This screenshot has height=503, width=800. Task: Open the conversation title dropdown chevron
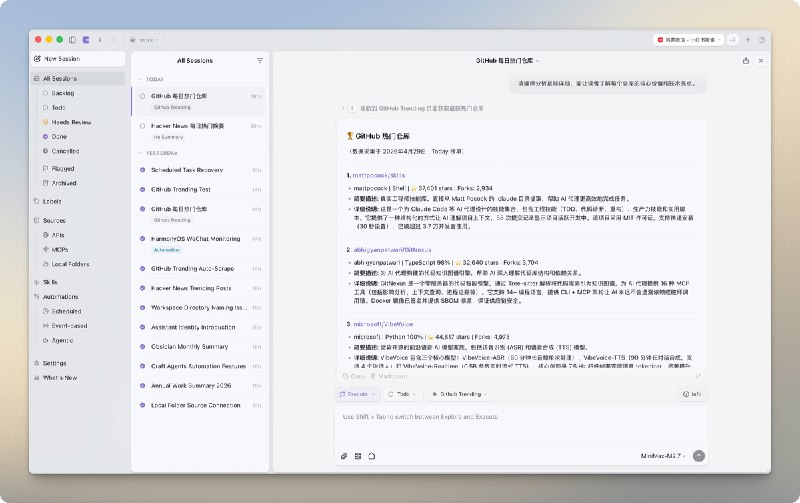tap(538, 61)
